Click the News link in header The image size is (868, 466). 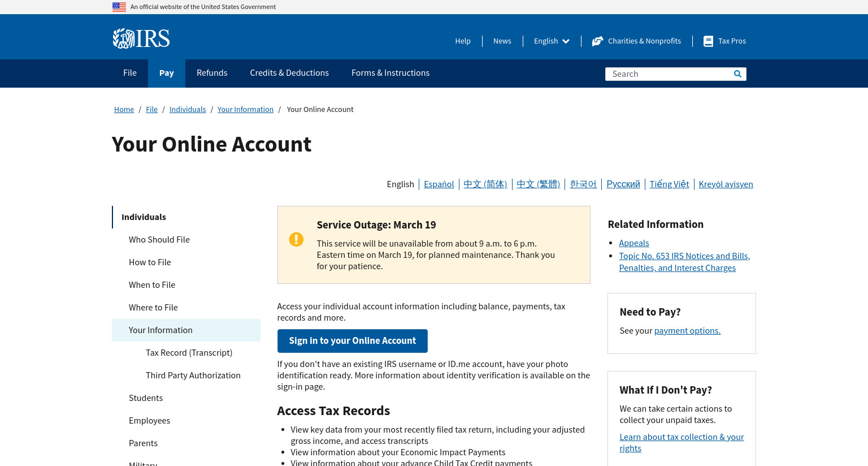pyautogui.click(x=502, y=41)
